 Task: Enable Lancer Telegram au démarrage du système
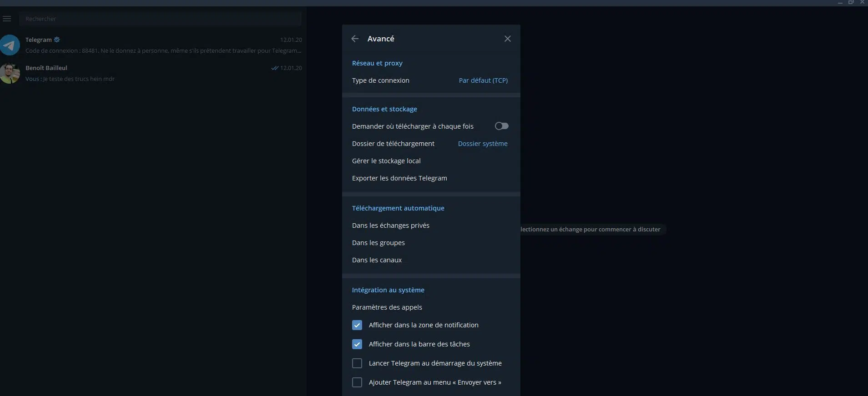357,363
